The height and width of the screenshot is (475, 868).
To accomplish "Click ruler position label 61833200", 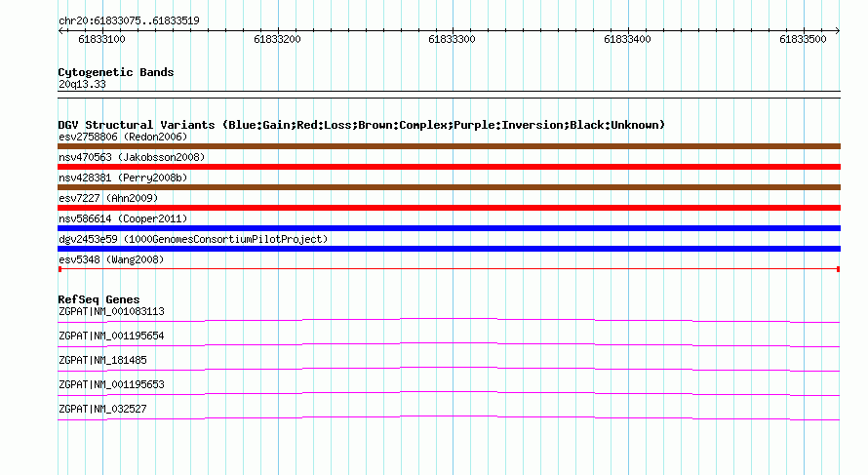I will (x=277, y=39).
